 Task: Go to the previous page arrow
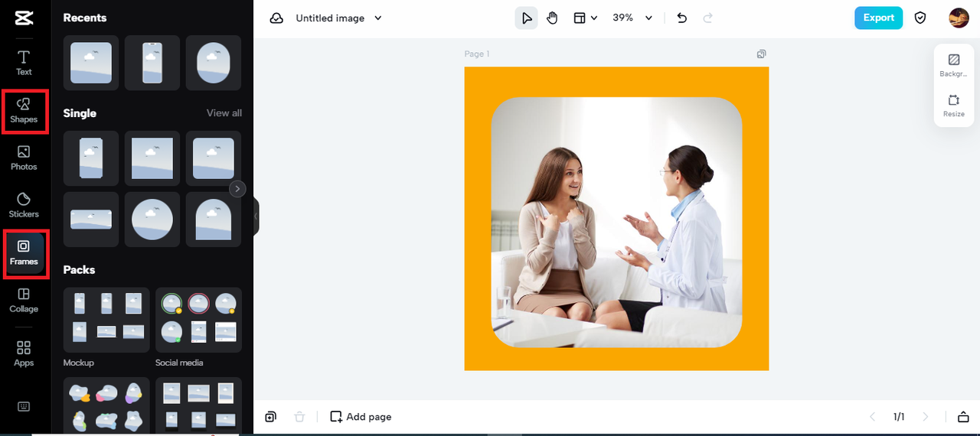(x=872, y=417)
